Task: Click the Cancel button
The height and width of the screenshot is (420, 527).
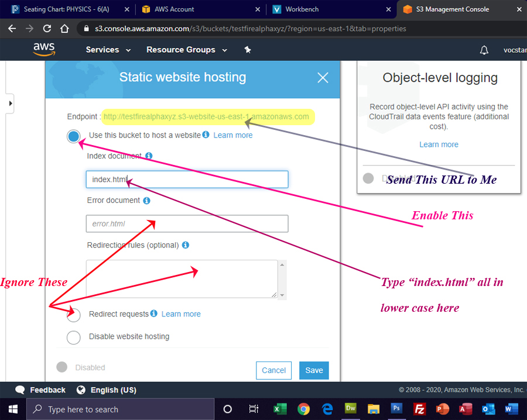Action: tap(273, 370)
